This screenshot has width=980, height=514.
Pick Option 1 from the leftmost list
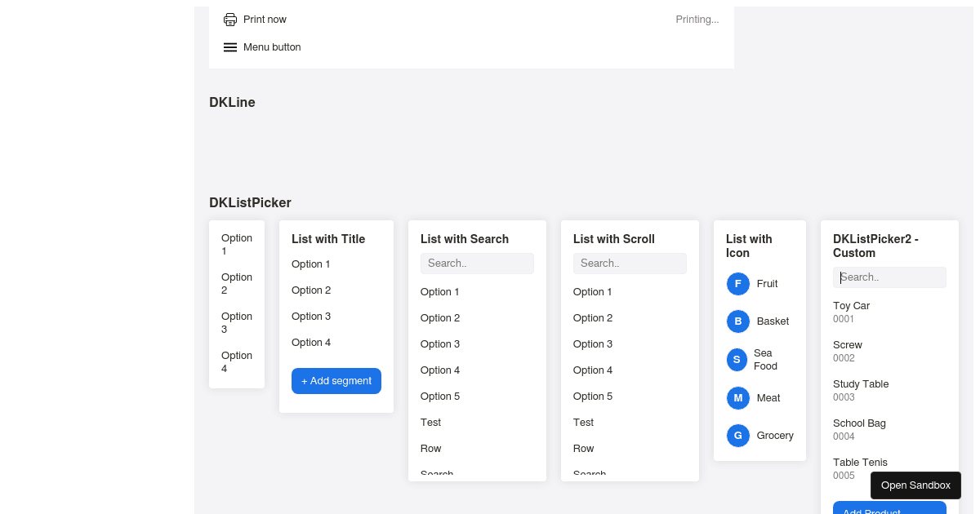[236, 244]
